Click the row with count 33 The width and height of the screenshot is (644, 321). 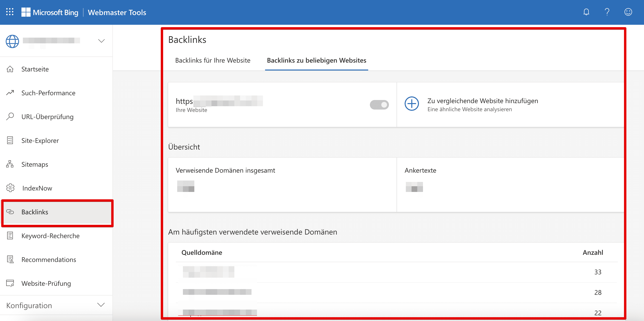click(x=397, y=272)
